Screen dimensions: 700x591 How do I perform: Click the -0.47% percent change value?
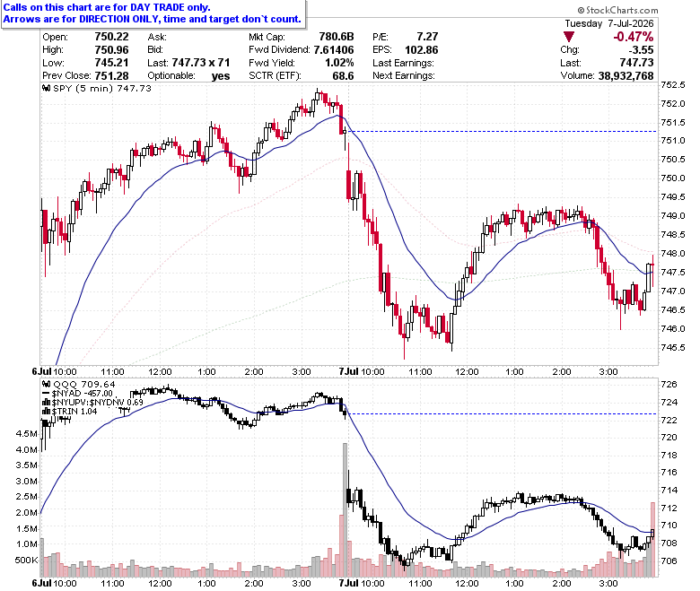[x=633, y=37]
